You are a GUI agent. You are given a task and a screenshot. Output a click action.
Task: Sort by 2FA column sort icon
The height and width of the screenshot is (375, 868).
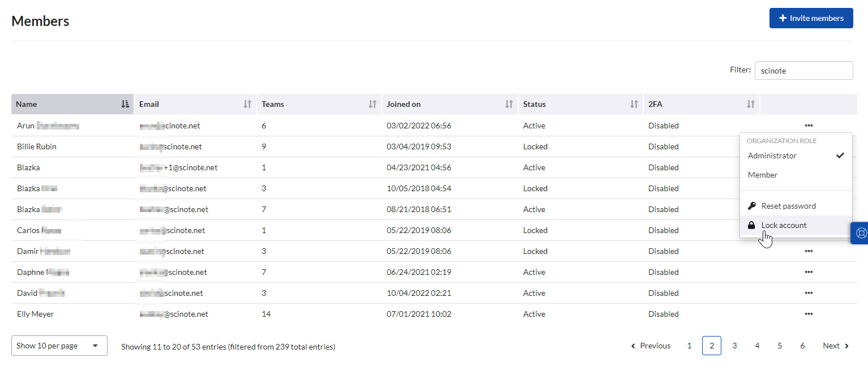point(751,104)
